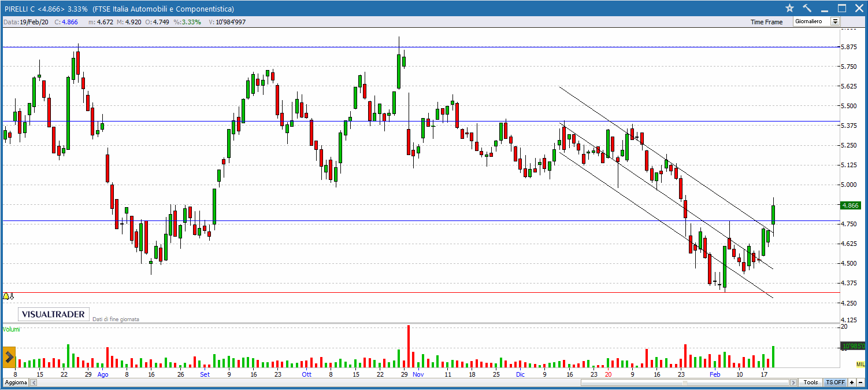Click the Ago month label on axis
The height and width of the screenshot is (390, 868).
click(103, 374)
